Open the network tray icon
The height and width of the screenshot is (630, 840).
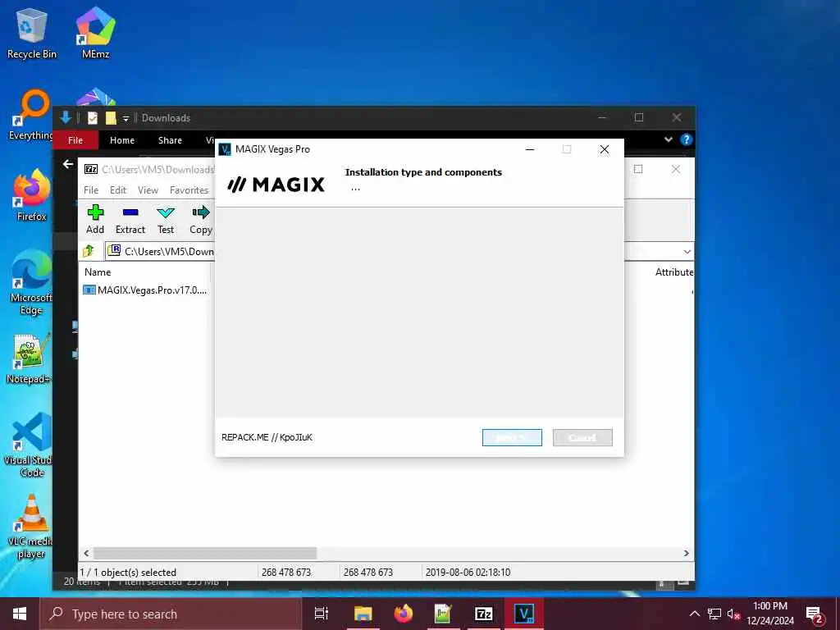(x=714, y=614)
